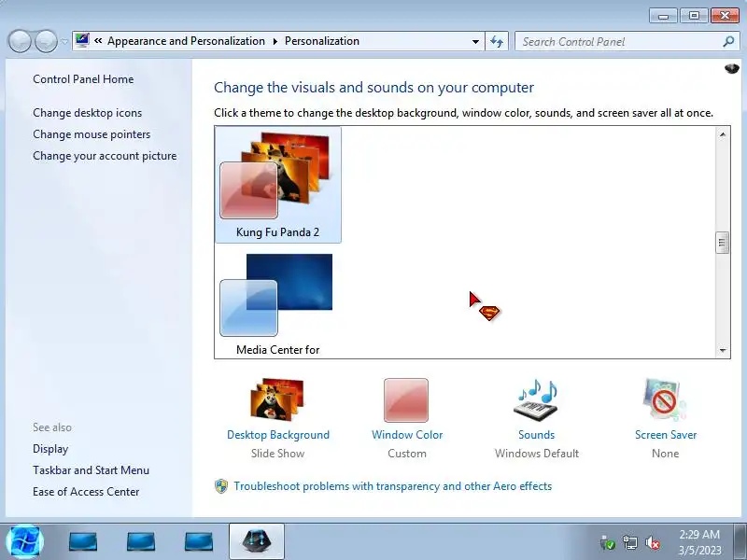Select the active Personalization taskbar button
747x560 pixels.
tap(257, 542)
